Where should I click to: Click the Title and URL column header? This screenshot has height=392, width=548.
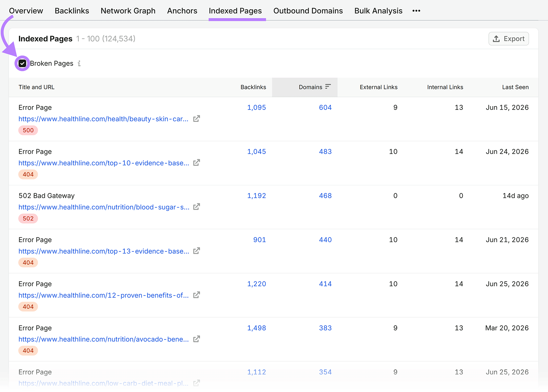[x=36, y=87]
